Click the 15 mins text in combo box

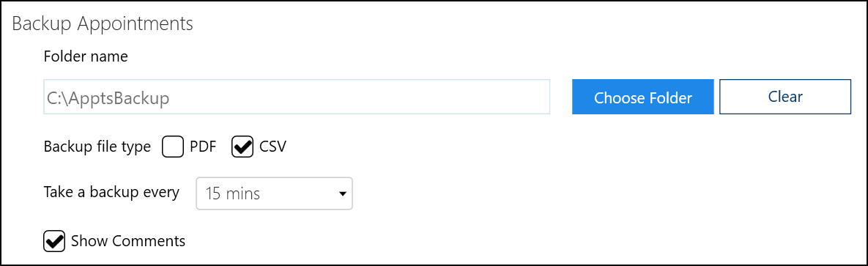(232, 194)
